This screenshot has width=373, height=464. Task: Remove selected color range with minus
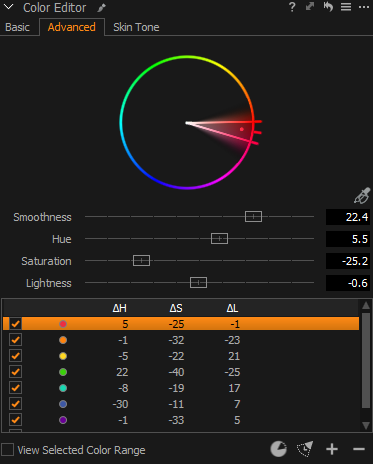pyautogui.click(x=359, y=449)
